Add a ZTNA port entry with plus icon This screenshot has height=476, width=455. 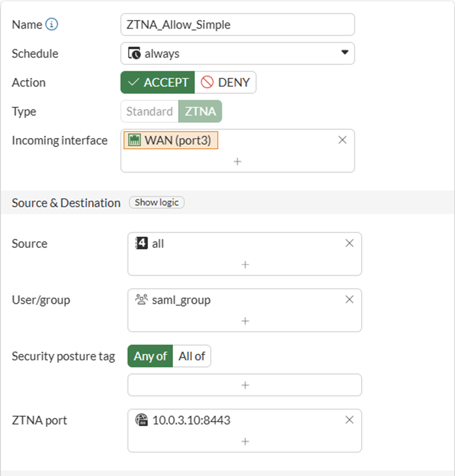244,441
